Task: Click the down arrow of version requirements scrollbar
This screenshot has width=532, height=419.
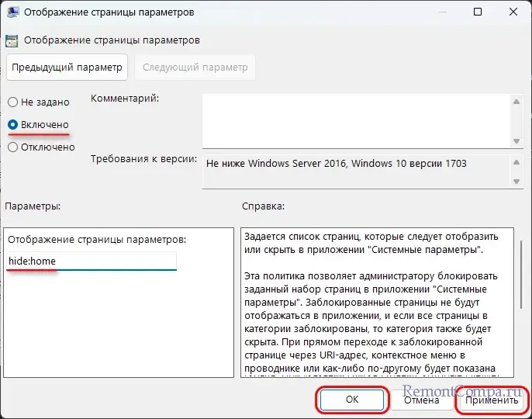Action: (516, 181)
